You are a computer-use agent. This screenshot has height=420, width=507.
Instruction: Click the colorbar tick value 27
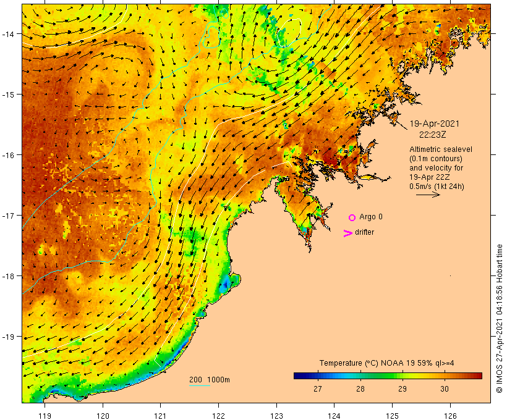(318, 389)
